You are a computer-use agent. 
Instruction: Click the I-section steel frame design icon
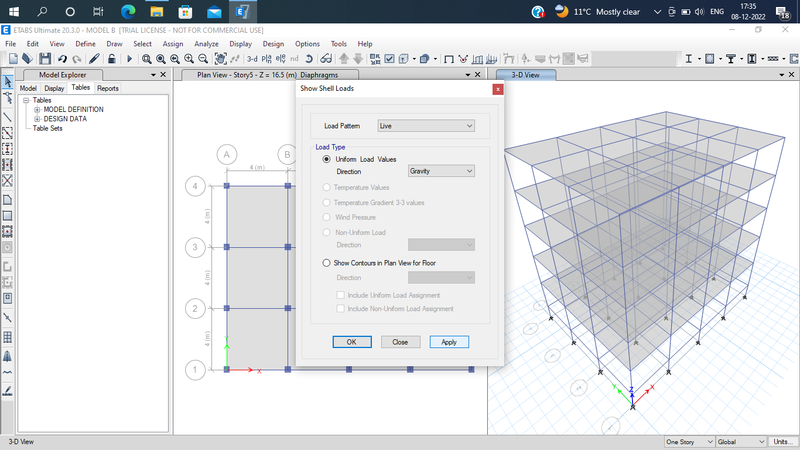point(689,59)
